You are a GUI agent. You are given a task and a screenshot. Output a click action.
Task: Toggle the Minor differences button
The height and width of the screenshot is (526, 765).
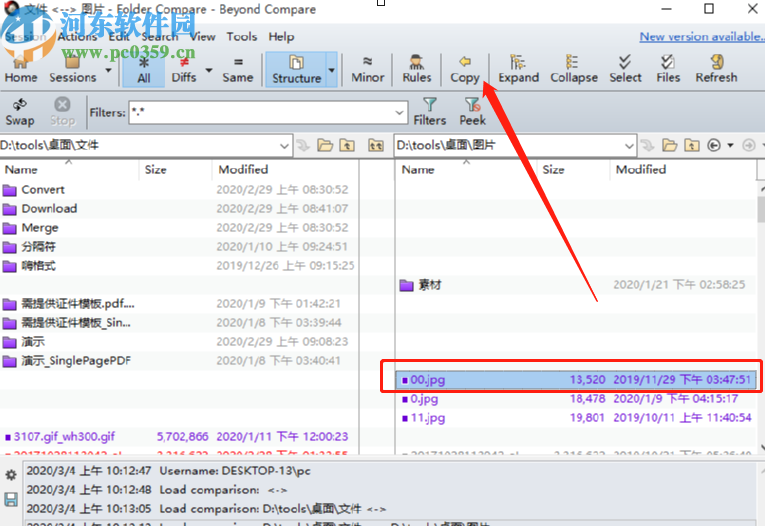(x=367, y=70)
